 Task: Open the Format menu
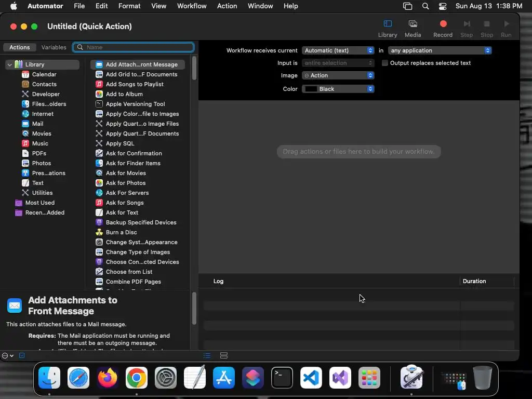click(x=129, y=6)
